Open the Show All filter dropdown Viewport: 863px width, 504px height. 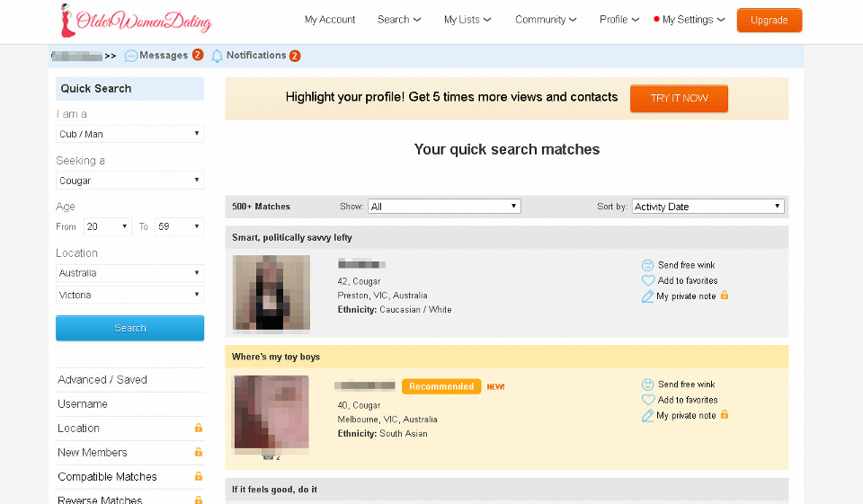pos(443,207)
